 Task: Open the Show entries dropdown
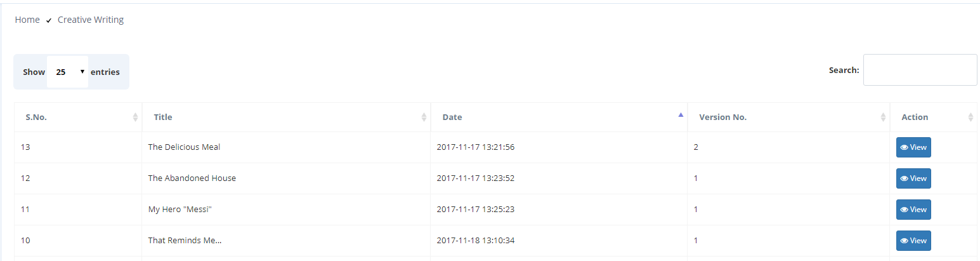[x=67, y=72]
